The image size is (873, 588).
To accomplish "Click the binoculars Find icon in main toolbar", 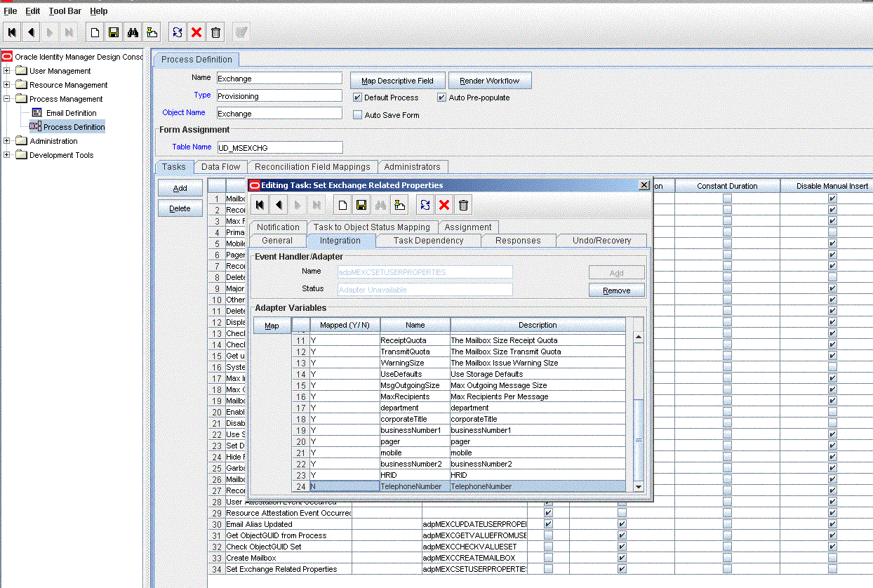I will click(x=133, y=32).
